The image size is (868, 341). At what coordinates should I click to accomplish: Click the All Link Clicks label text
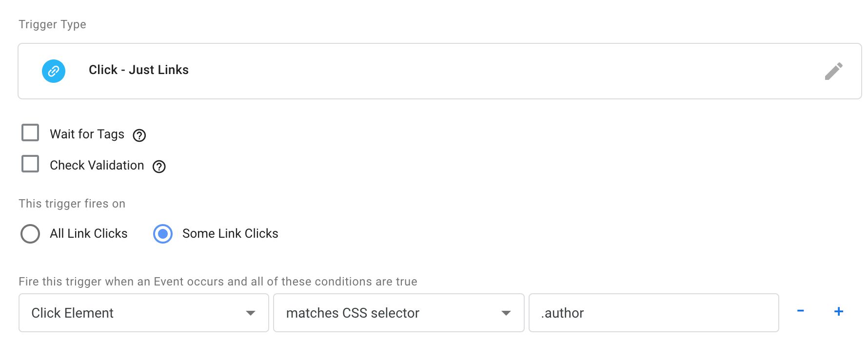coord(89,233)
